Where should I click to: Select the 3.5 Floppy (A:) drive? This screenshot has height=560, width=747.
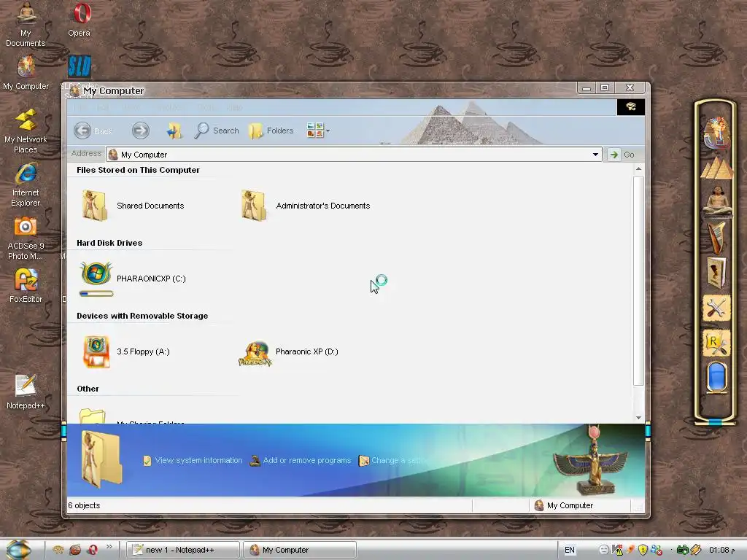coord(126,351)
